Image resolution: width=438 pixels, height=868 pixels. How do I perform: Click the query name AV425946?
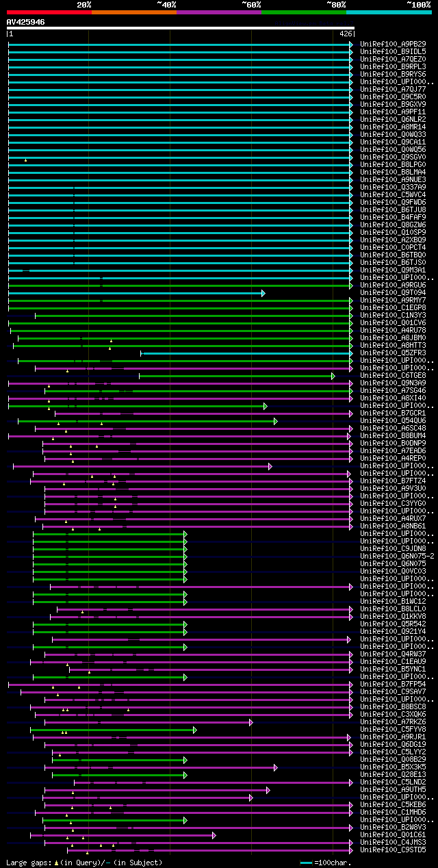click(26, 22)
